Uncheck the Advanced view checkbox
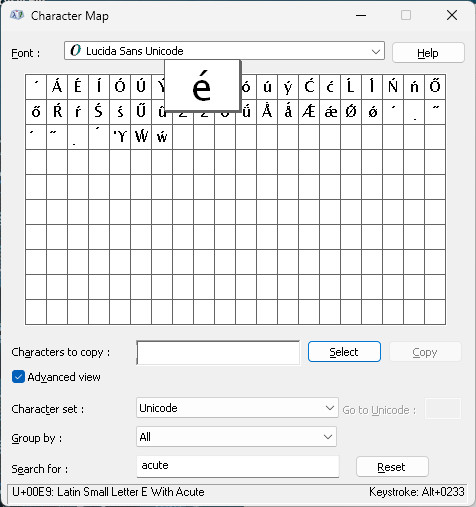 click(18, 377)
